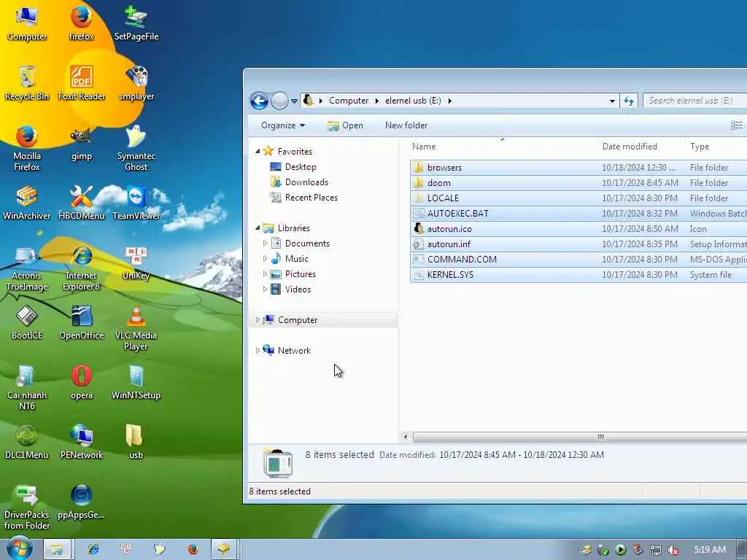Open VLC Media Player icon
This screenshot has width=747, height=560.
136,327
